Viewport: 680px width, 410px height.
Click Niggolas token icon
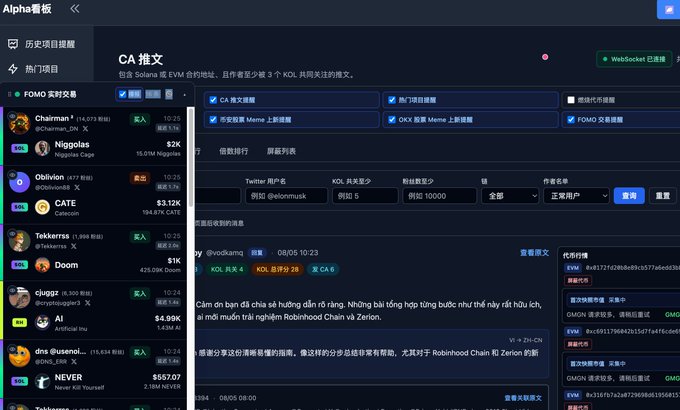[42, 148]
